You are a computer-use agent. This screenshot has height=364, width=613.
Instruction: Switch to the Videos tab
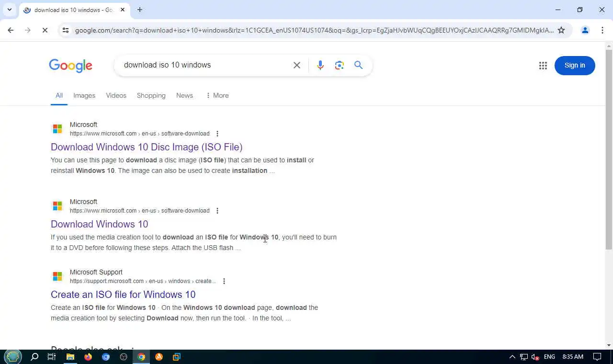tap(116, 95)
